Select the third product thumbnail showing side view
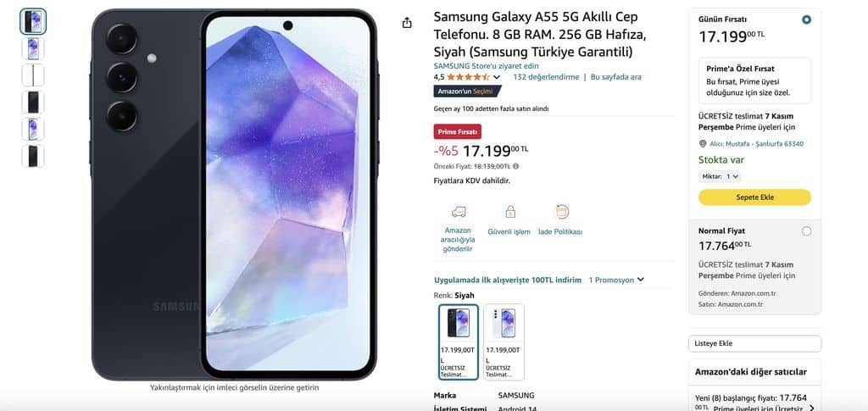This screenshot has width=868, height=411. (x=33, y=75)
